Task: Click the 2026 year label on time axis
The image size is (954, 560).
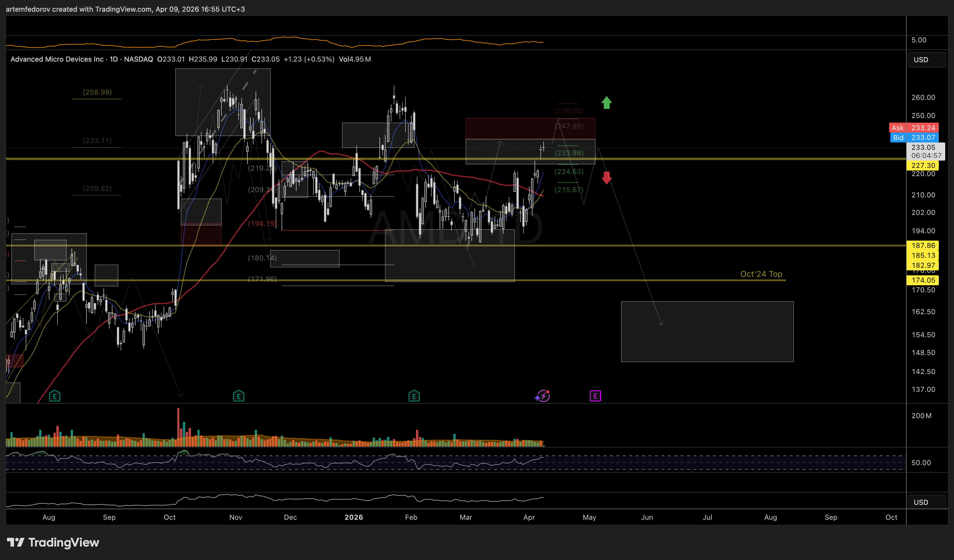Action: 353,517
